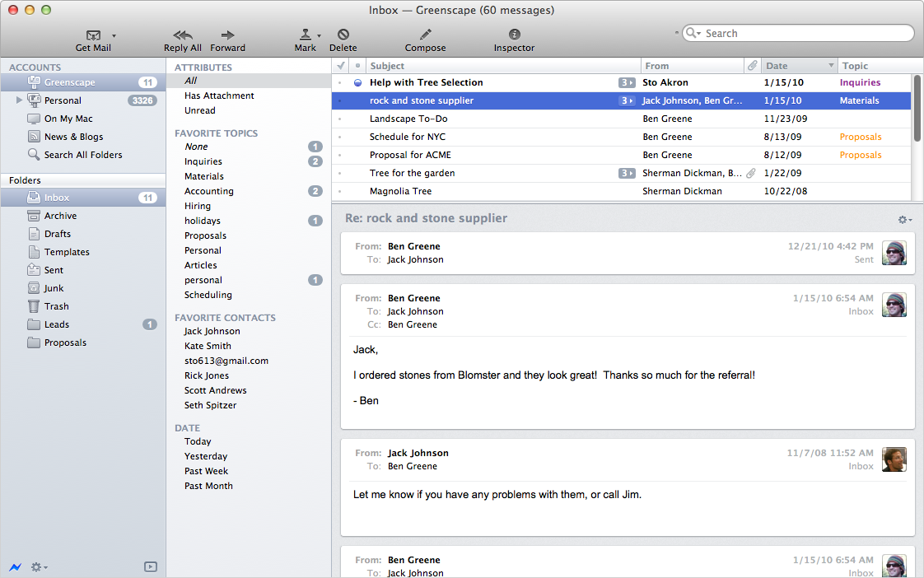Open the Mark dropdown menu
The height and width of the screenshot is (578, 924).
[319, 35]
